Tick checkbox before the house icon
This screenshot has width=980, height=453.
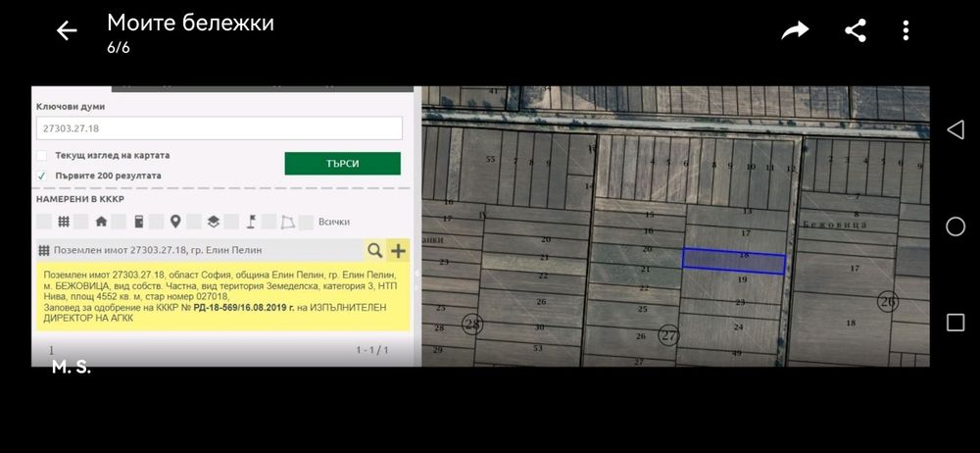pyautogui.click(x=81, y=222)
